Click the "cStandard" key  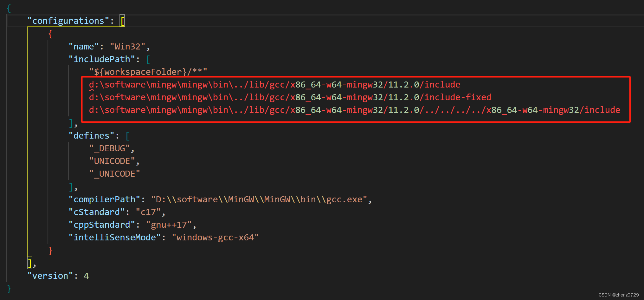pos(97,212)
